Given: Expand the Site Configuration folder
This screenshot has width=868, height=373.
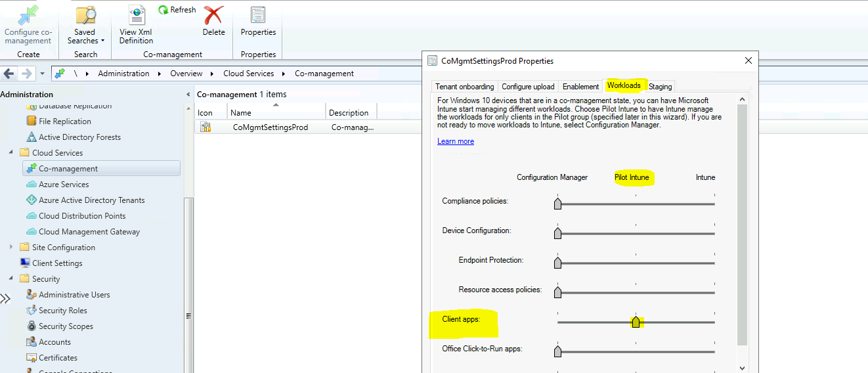Looking at the screenshot, I should pyautogui.click(x=11, y=247).
